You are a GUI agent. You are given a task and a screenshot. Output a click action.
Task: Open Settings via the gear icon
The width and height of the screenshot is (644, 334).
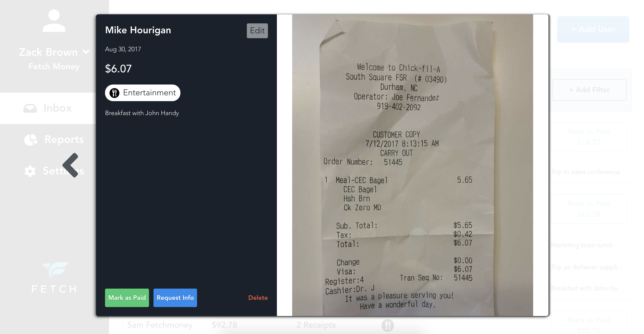[x=30, y=171]
